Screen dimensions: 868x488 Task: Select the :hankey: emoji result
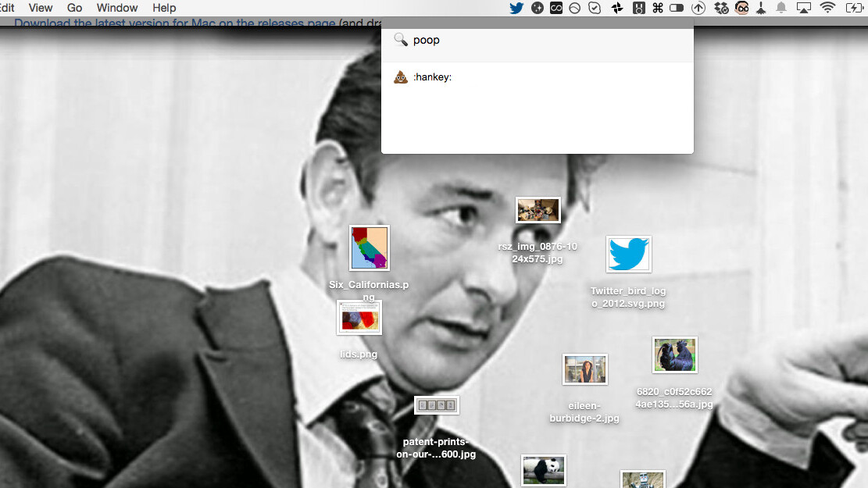pos(432,77)
